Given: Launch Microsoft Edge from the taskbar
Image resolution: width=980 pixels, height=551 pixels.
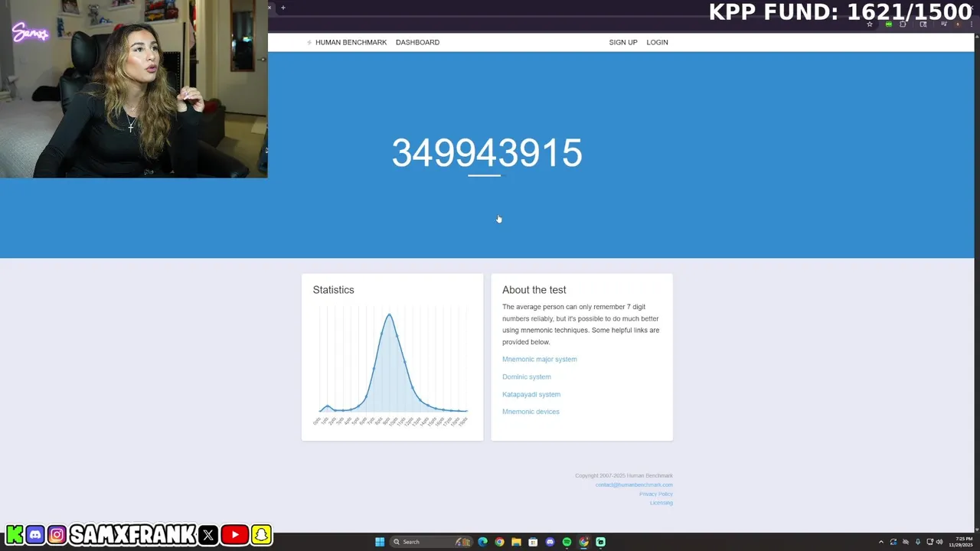Looking at the screenshot, I should pos(482,542).
